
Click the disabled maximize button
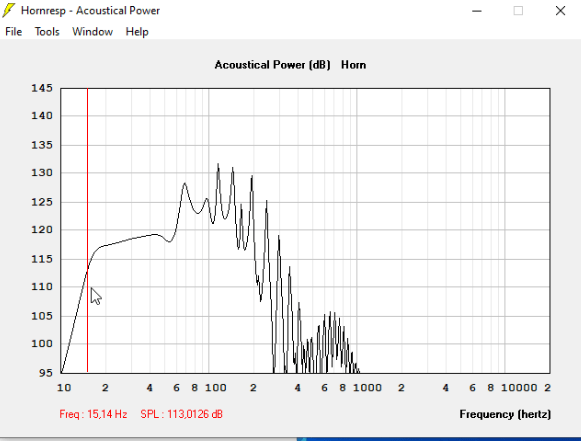(x=518, y=11)
